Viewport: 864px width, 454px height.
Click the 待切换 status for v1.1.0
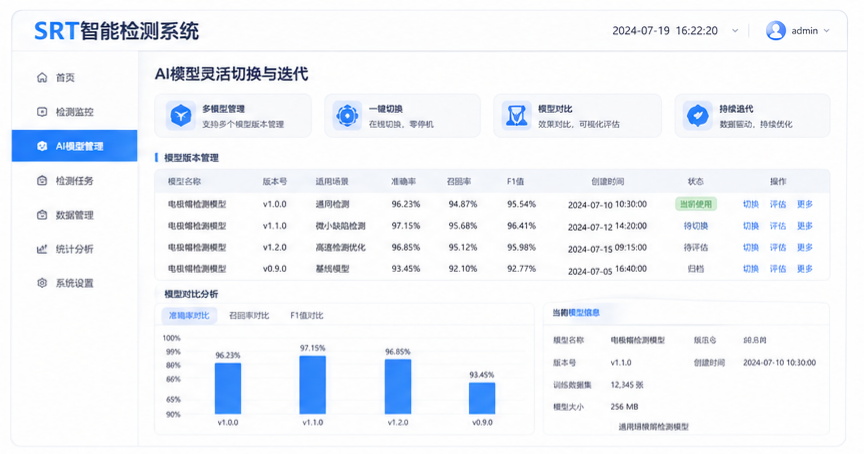(x=696, y=226)
